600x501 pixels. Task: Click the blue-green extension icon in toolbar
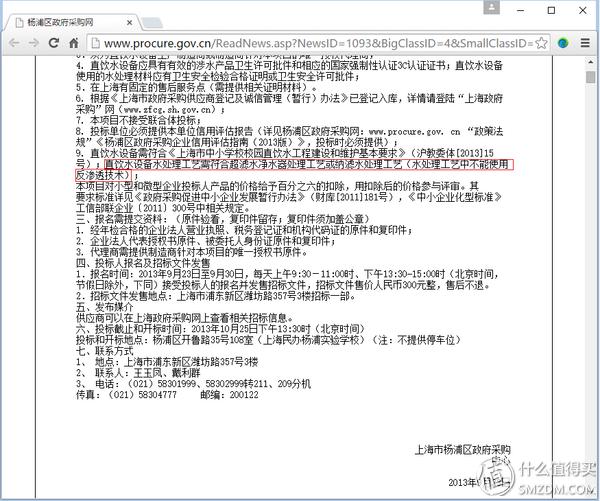click(563, 43)
